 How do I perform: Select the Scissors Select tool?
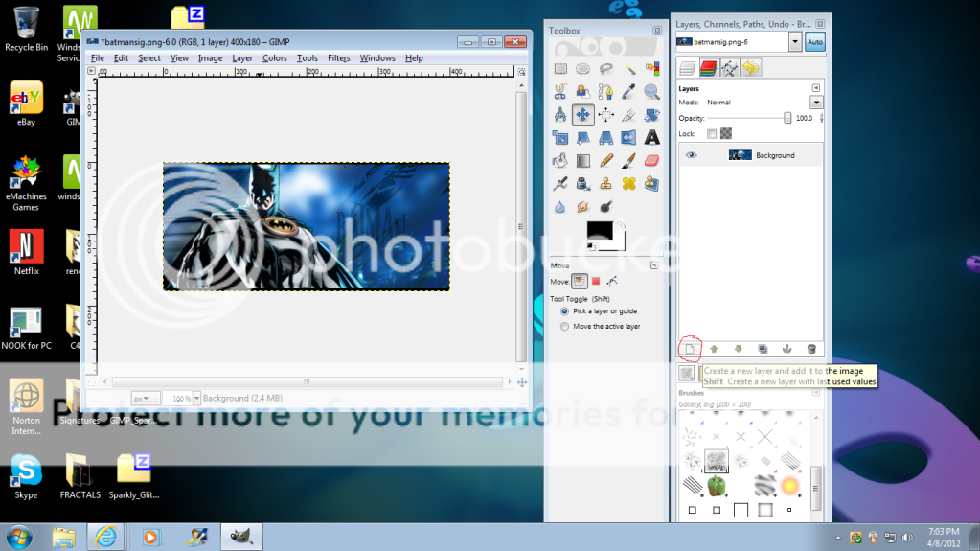tap(560, 92)
